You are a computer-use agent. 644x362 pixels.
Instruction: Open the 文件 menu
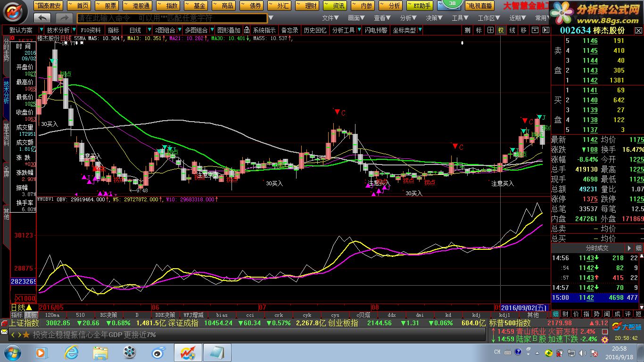[330, 18]
